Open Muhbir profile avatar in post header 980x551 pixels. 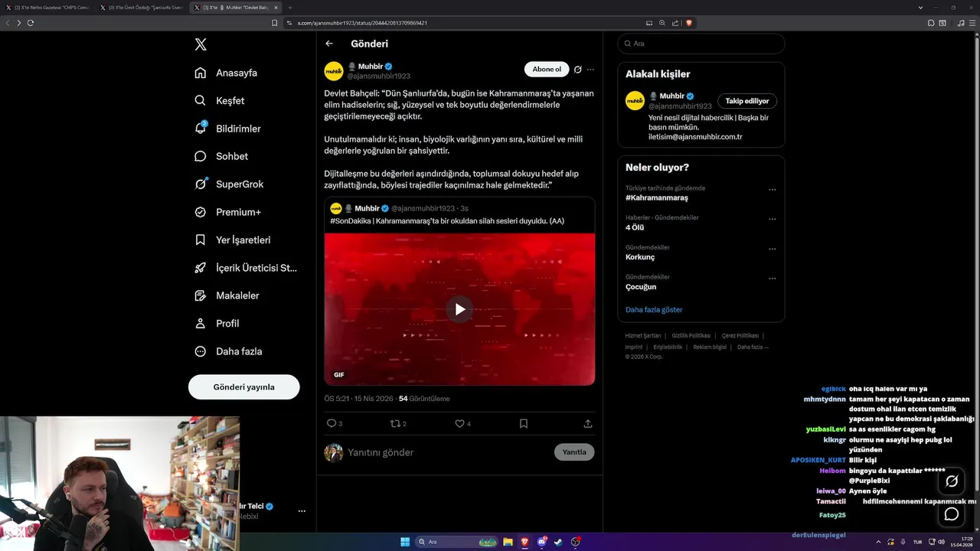334,71
